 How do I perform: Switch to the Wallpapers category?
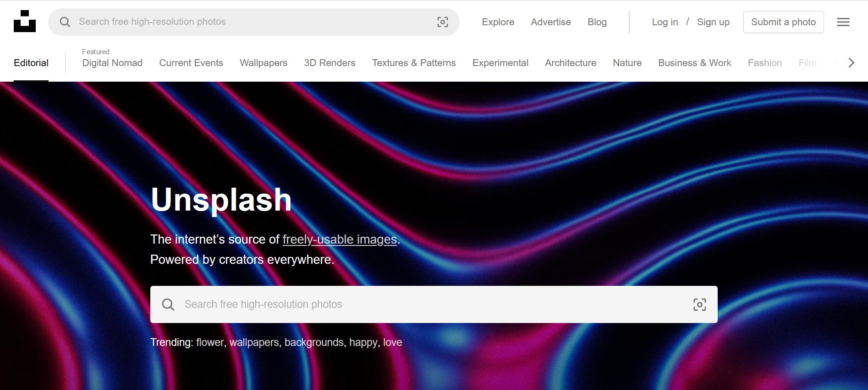[x=264, y=63]
